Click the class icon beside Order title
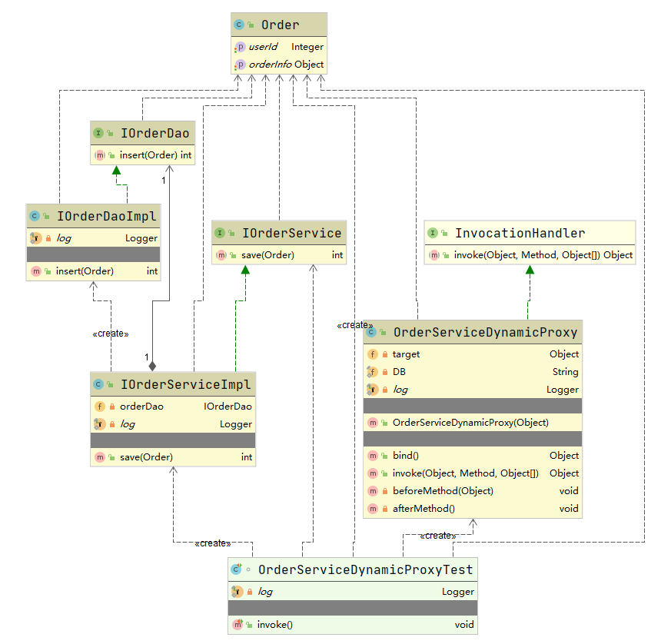The width and height of the screenshot is (671, 644). point(240,25)
